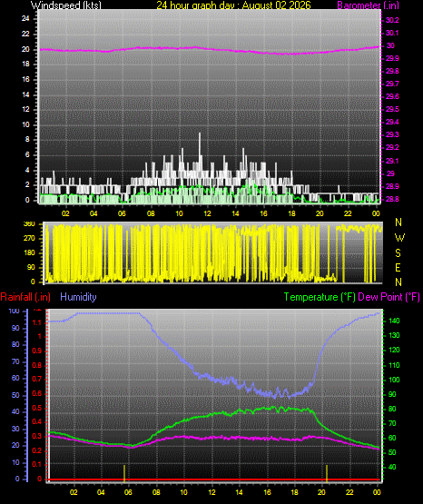Screen dimensions: 423x504
Task: Select hour label "22" under windspeed chart
Action: click(x=348, y=213)
